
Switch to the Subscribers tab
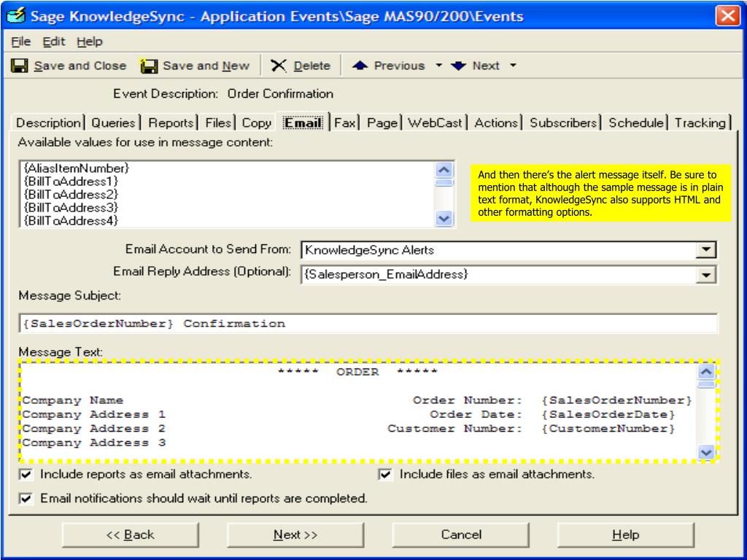tap(563, 122)
